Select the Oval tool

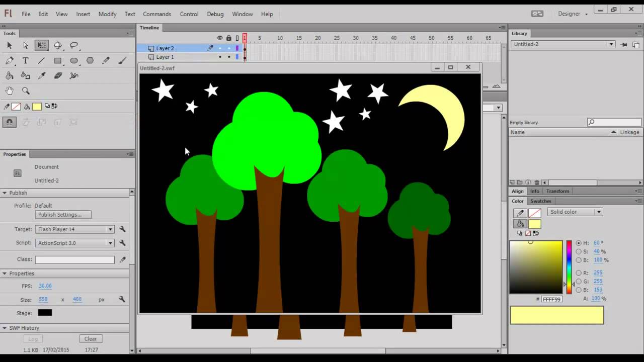[74, 61]
